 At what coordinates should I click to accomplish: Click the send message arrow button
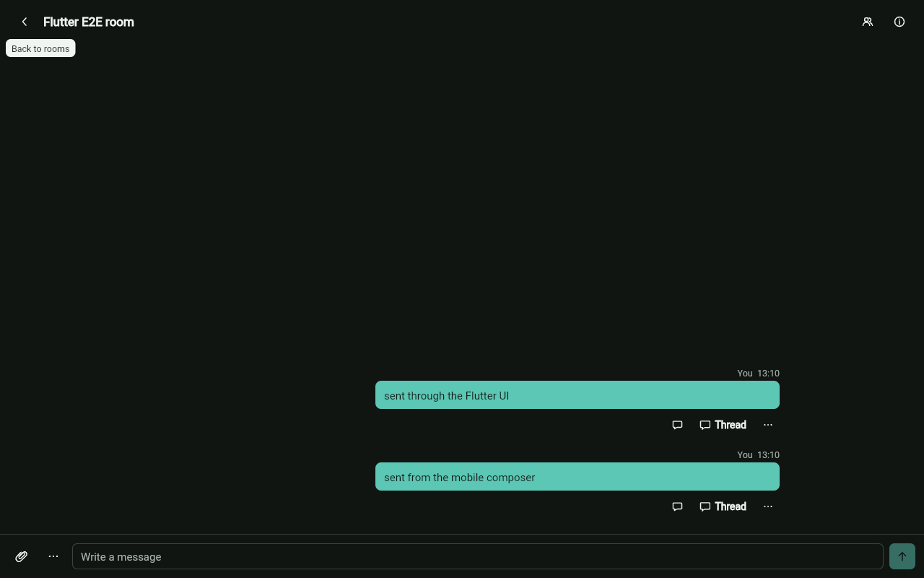902,556
